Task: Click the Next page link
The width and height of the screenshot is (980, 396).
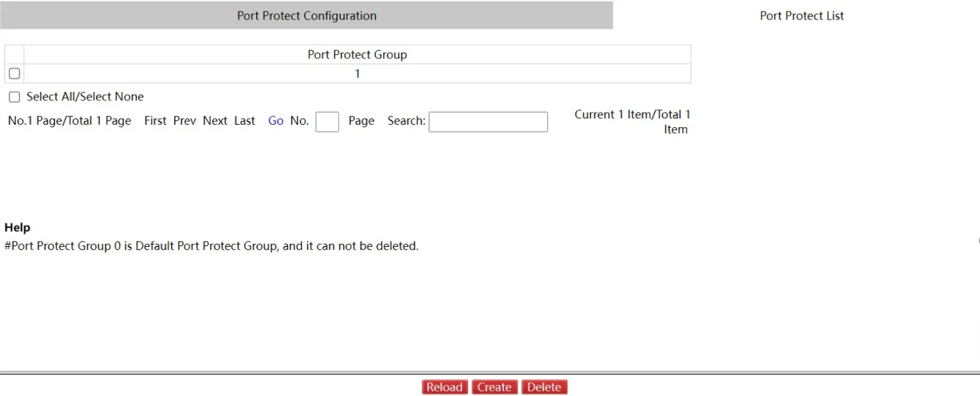Action: tap(215, 120)
